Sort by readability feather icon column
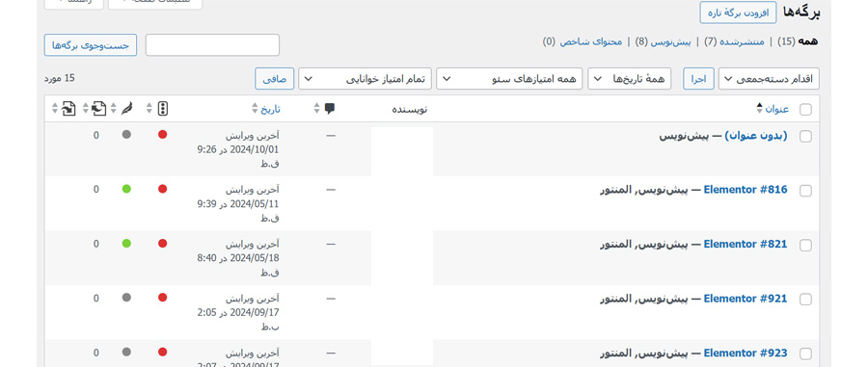This screenshot has width=868, height=367. tap(126, 108)
